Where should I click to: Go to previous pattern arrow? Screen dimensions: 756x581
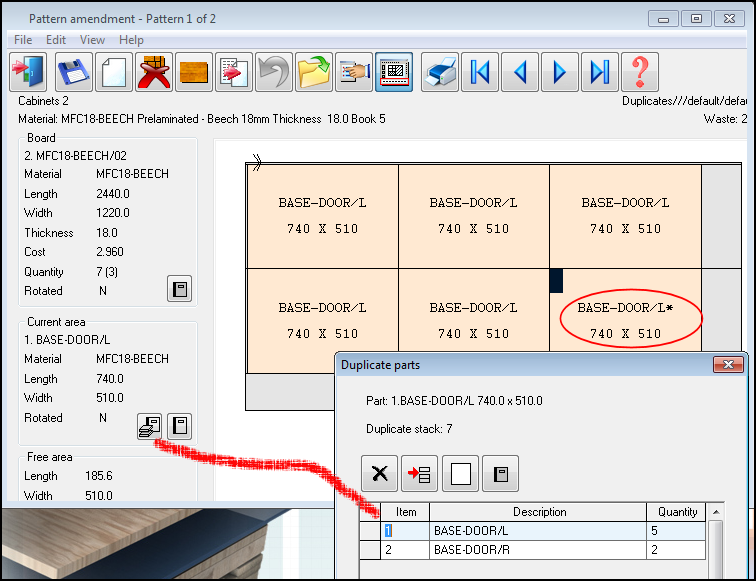pyautogui.click(x=520, y=72)
